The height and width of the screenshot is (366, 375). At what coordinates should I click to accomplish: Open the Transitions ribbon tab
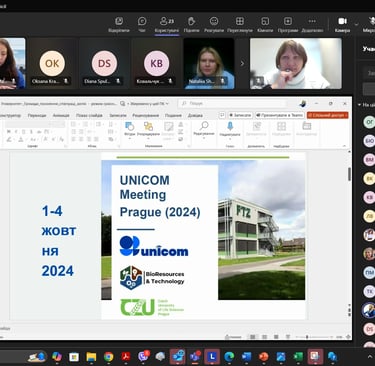click(x=37, y=115)
